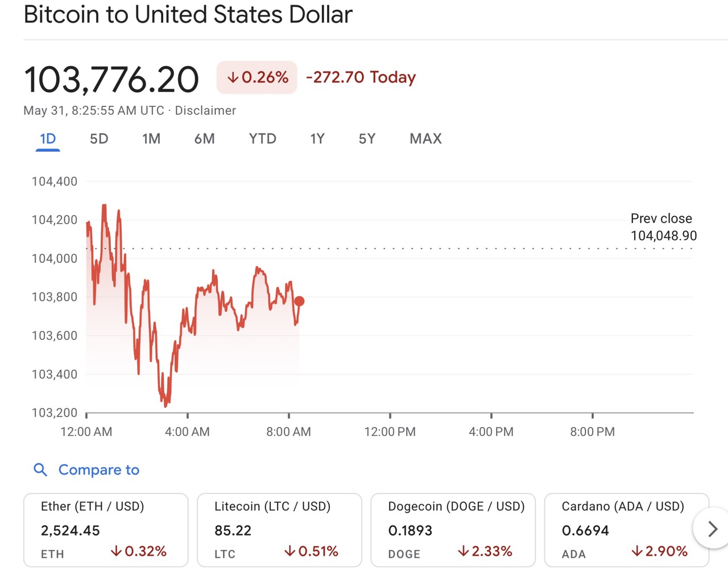Click the red current-price dot on the chart

point(299,301)
